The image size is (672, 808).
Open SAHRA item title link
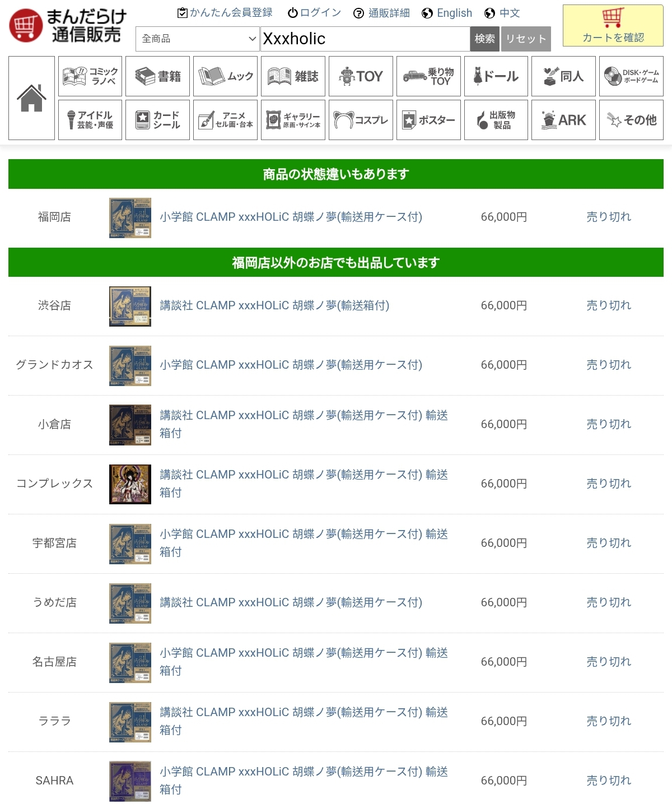[304, 781]
